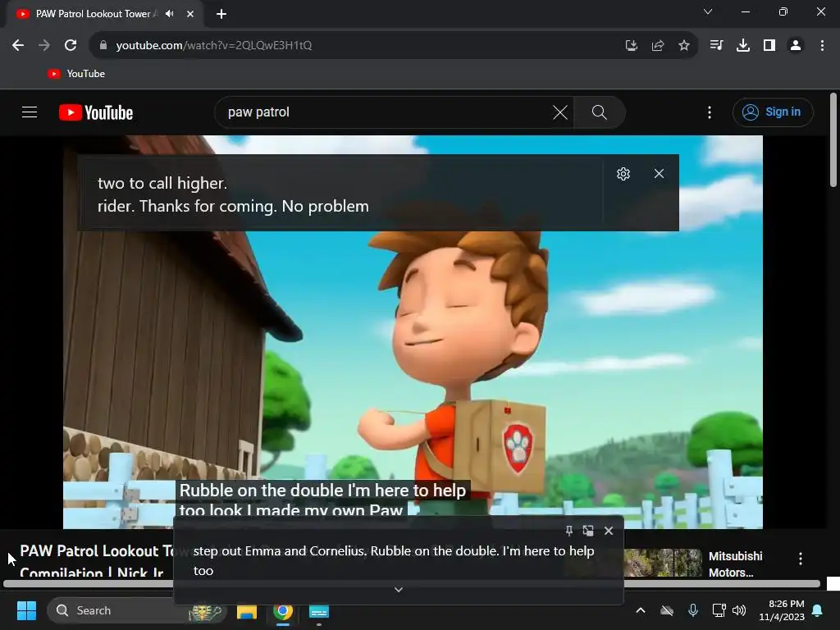
Task: Click the Chrome taskbar icon
Action: point(283,611)
